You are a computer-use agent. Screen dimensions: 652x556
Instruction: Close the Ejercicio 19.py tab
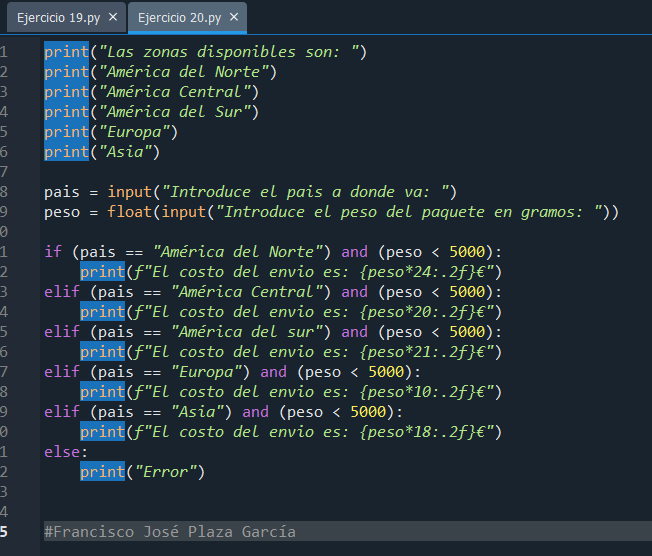pyautogui.click(x=112, y=17)
